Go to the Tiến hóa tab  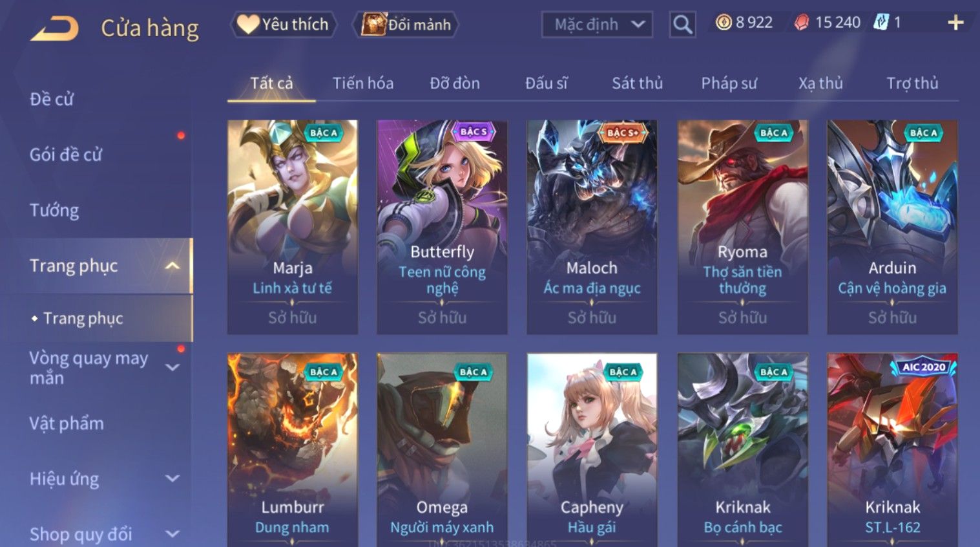(x=363, y=83)
